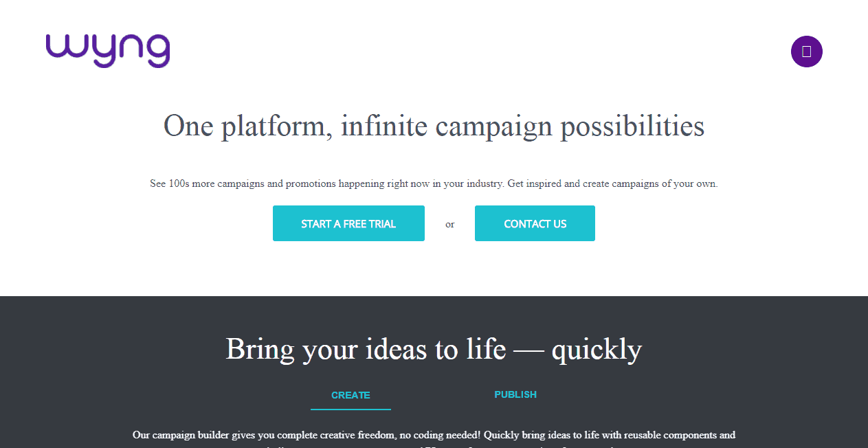Switch to the Create tab

pyautogui.click(x=350, y=395)
